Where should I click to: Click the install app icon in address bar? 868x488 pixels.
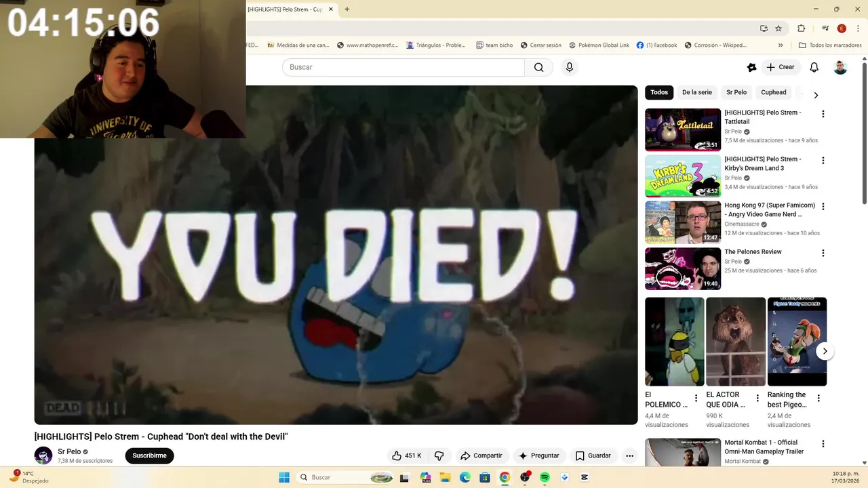coord(764,28)
